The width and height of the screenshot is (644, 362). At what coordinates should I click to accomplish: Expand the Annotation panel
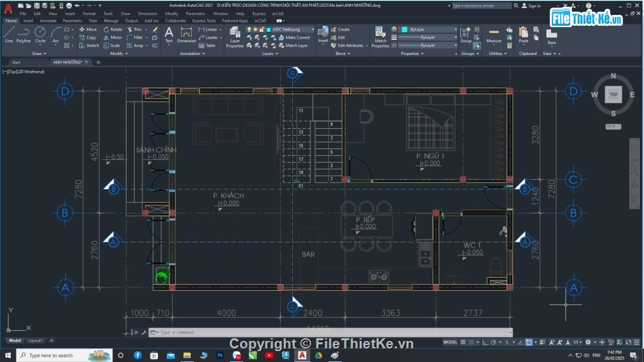click(x=193, y=54)
